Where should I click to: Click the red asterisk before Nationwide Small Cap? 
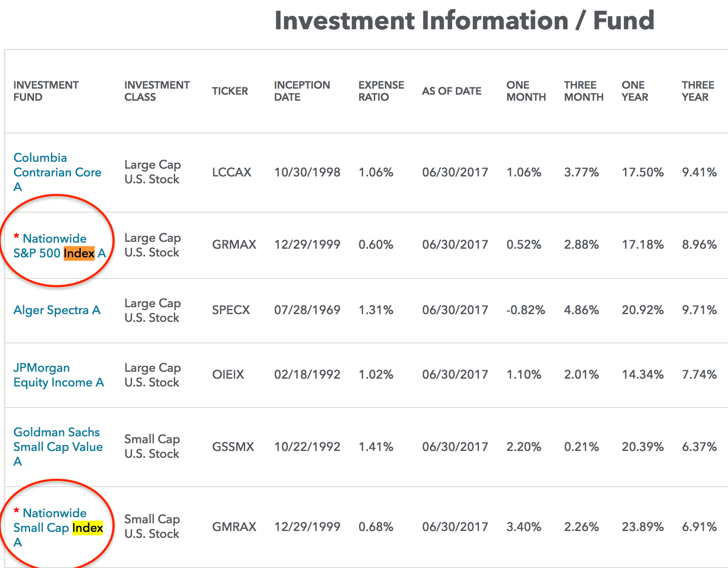[16, 511]
